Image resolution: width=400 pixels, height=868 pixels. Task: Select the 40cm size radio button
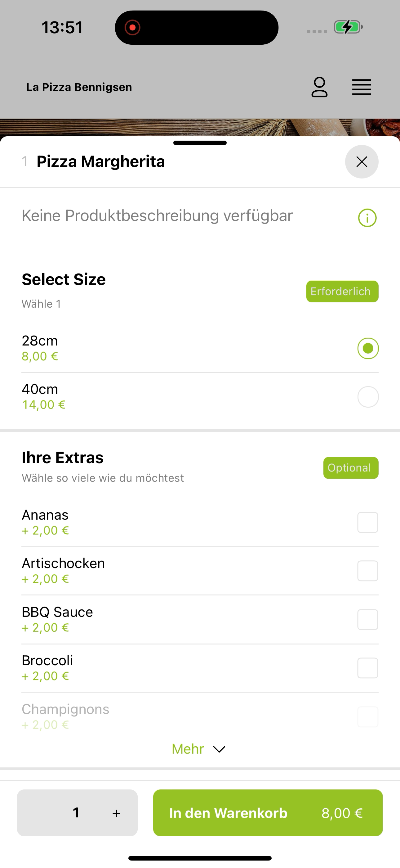[x=368, y=397]
